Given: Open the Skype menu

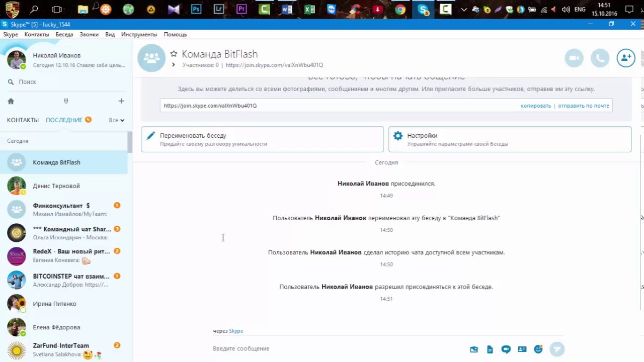Looking at the screenshot, I should point(11,35).
